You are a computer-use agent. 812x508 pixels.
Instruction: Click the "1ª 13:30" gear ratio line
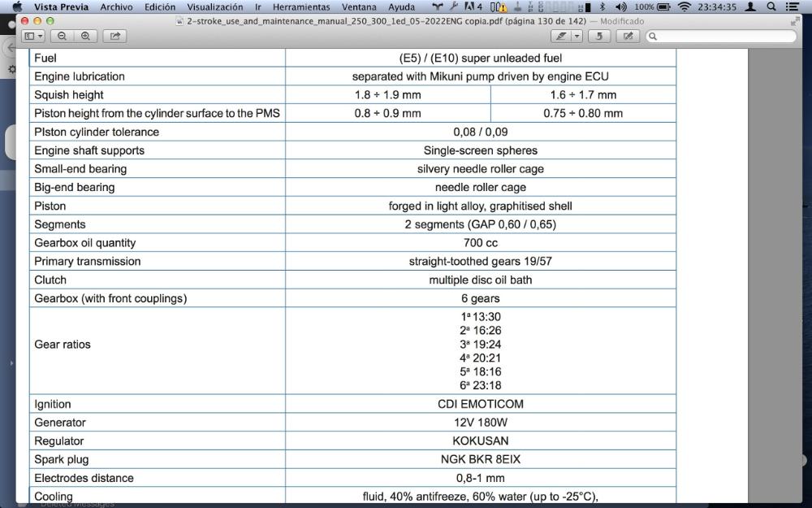point(480,317)
